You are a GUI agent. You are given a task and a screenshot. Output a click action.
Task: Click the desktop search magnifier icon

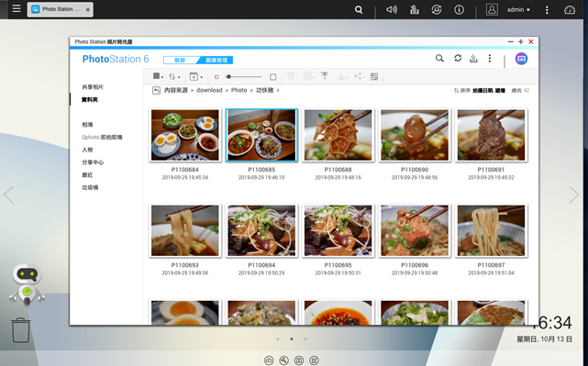pos(359,10)
